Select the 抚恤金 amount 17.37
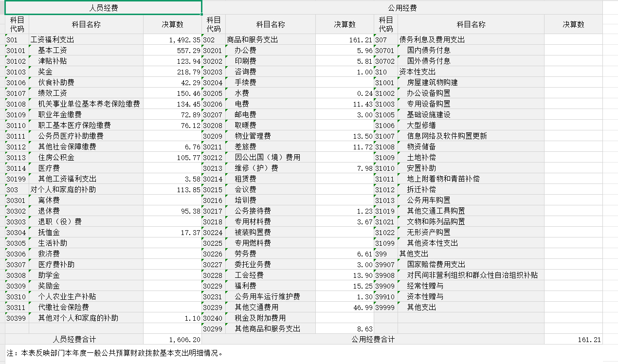The height and width of the screenshot is (364, 618). [x=172, y=233]
